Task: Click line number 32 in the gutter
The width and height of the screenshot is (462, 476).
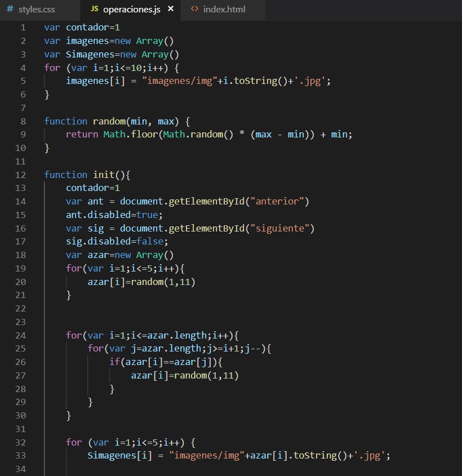Action: [x=20, y=442]
